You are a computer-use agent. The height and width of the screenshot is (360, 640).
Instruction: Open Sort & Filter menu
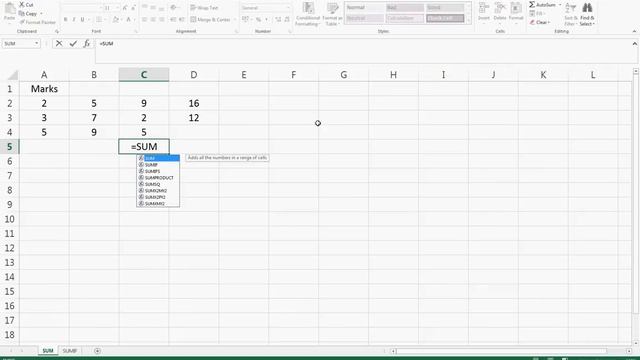[x=570, y=14]
